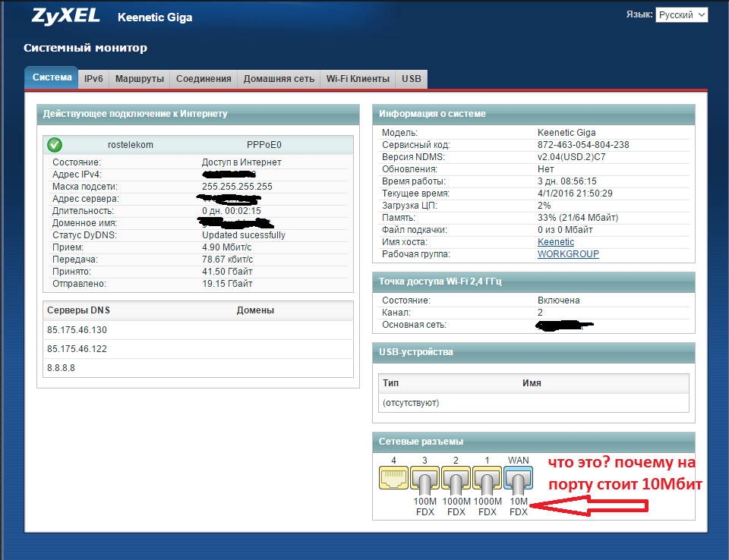The image size is (729, 560).
Task: Click the 100M FDX port 3 speed label
Action: (425, 507)
